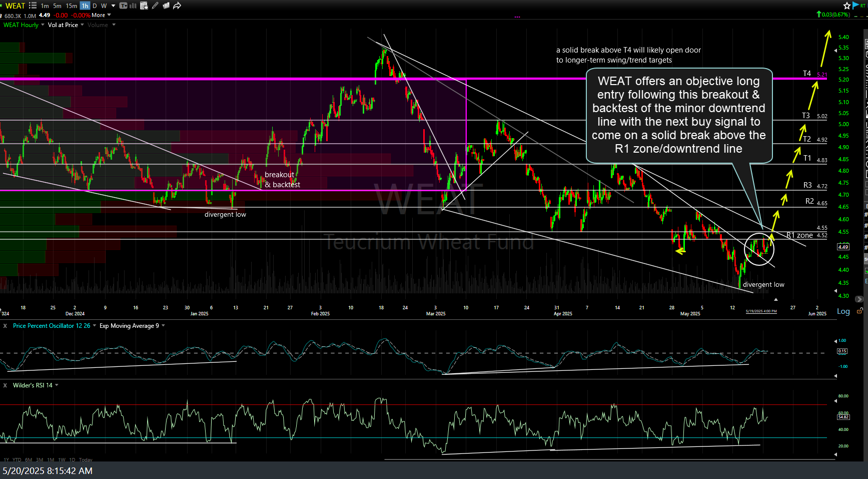Expand the More dropdown
This screenshot has width=868, height=479.
(x=101, y=15)
